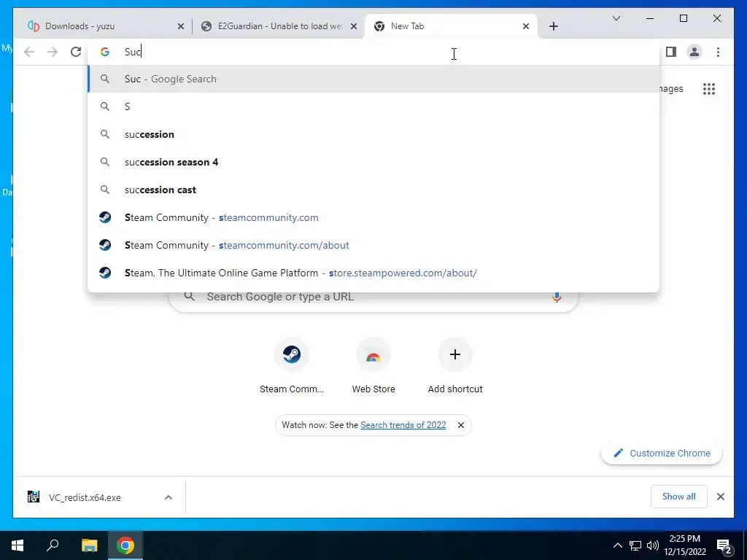747x560 pixels.
Task: Add a new shortcut tile
Action: (455, 366)
